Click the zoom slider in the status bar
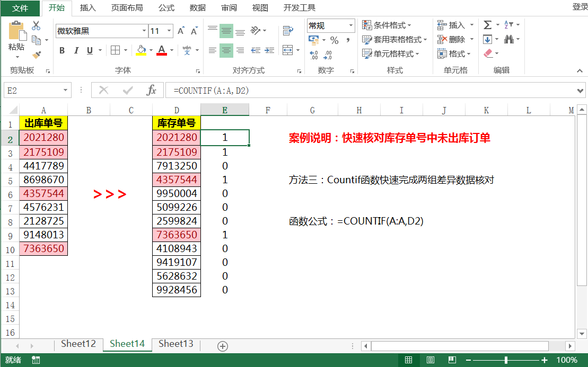The width and height of the screenshot is (588, 367). click(x=506, y=360)
